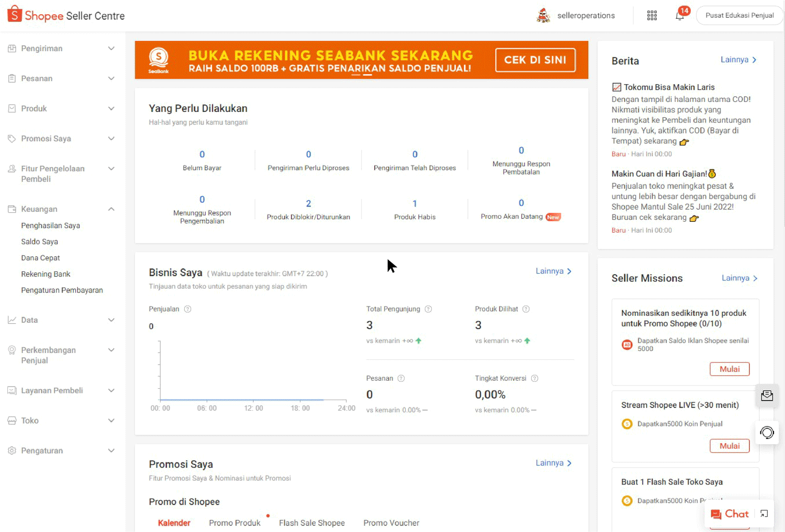This screenshot has width=785, height=532.
Task: Expand the Toko sidebar menu
Action: click(x=62, y=421)
